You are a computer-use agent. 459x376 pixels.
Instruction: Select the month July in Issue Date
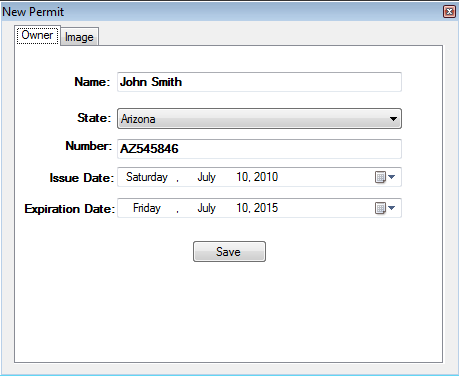coord(207,177)
